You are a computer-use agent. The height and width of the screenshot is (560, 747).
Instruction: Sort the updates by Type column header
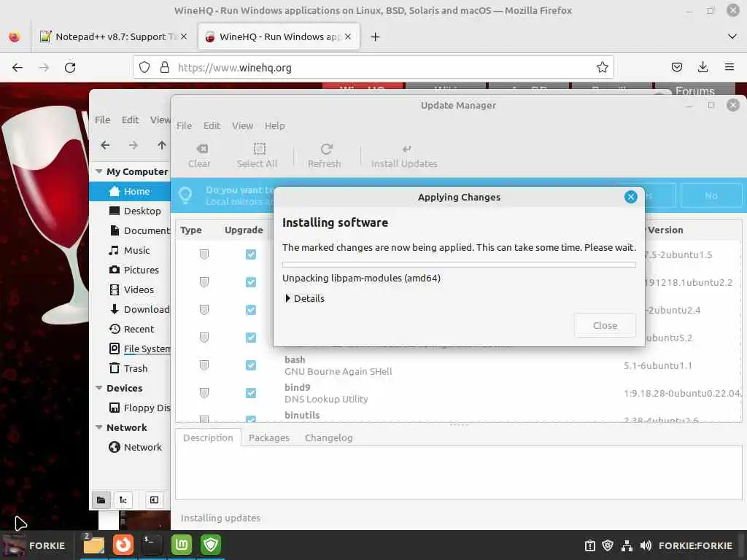pos(191,230)
